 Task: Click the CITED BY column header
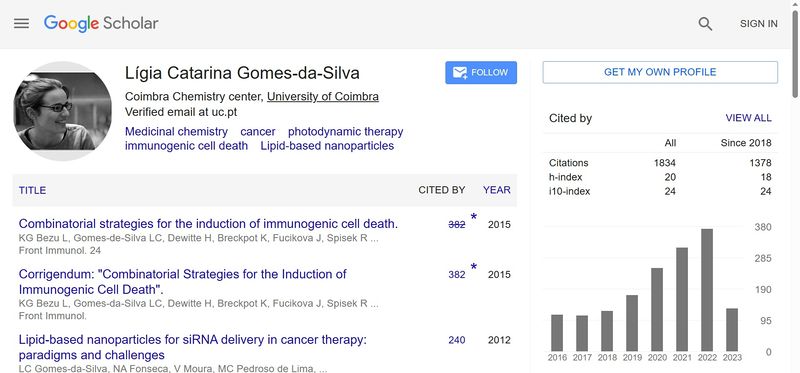[442, 190]
